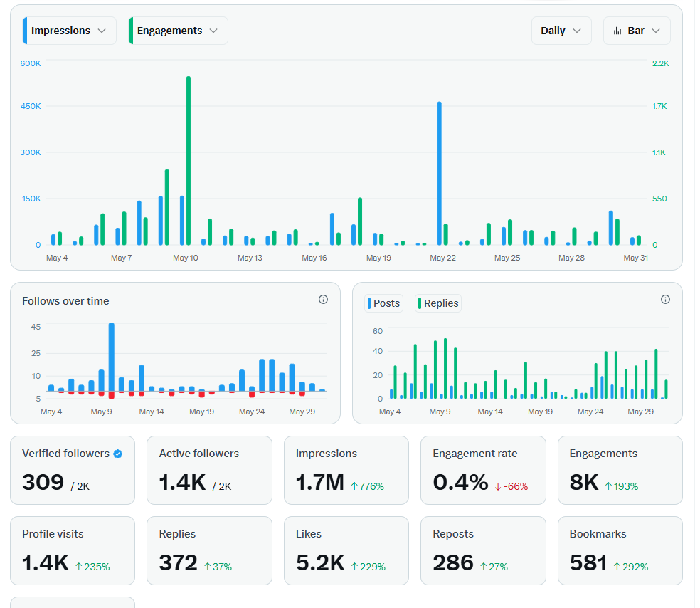Select the Profile visits card
Viewport: 700px width, 608px height.
tap(73, 551)
